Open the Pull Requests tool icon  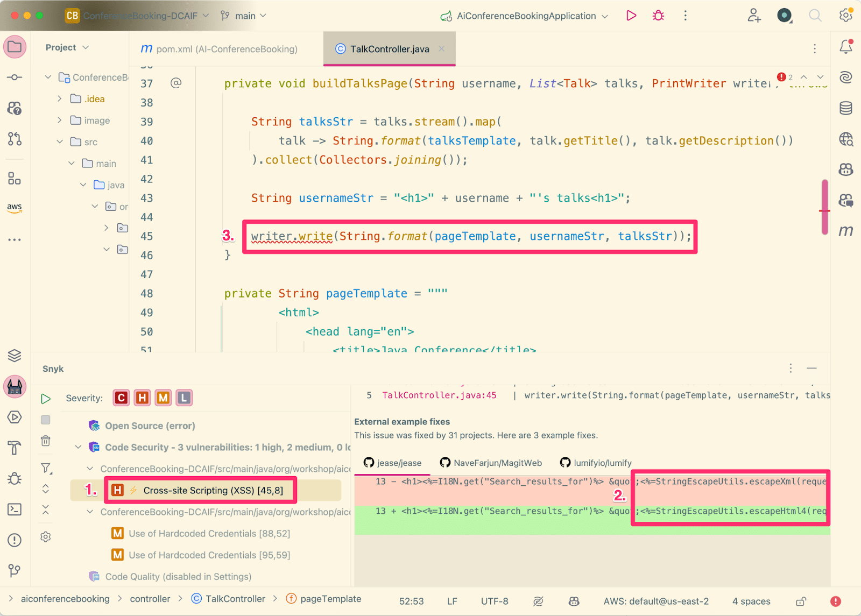(15, 139)
